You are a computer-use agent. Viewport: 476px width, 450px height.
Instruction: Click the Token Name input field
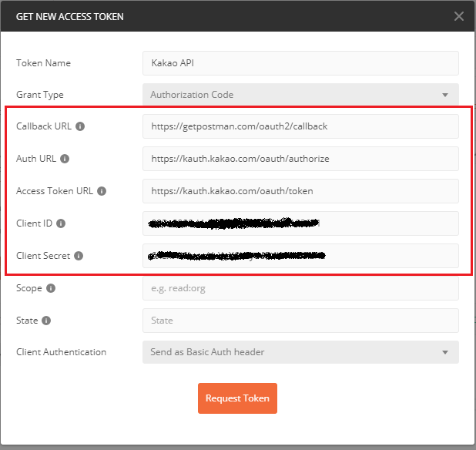tap(300, 63)
